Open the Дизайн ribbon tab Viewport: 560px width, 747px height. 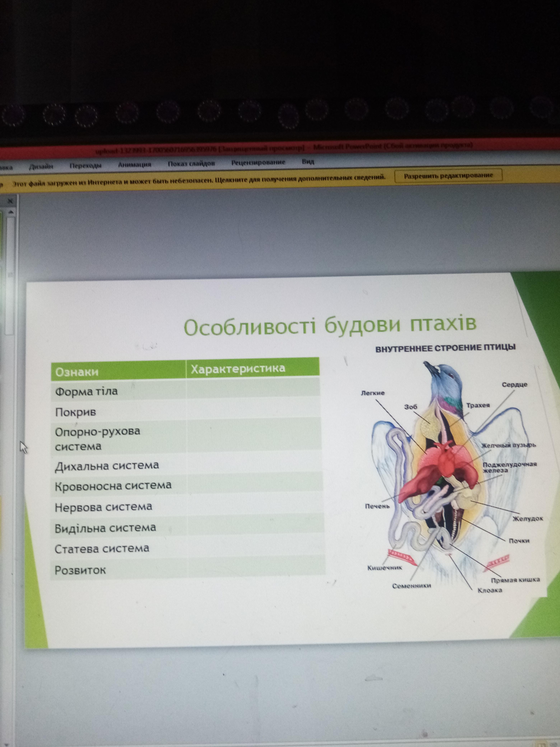click(41, 166)
